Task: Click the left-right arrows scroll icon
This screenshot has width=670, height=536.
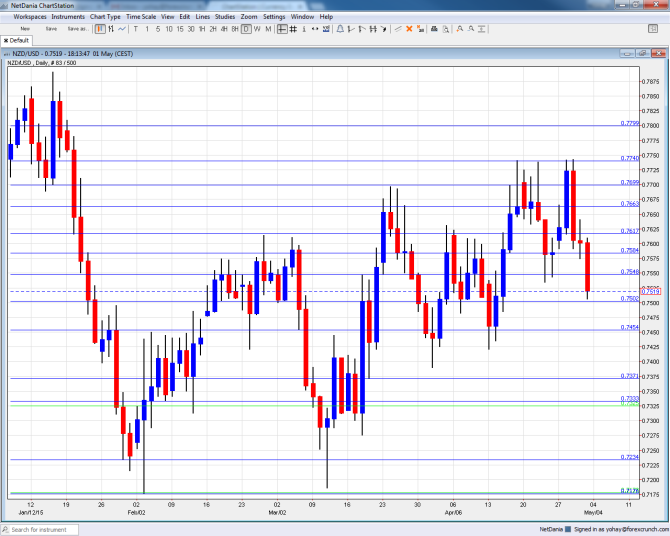Action: coord(315,29)
